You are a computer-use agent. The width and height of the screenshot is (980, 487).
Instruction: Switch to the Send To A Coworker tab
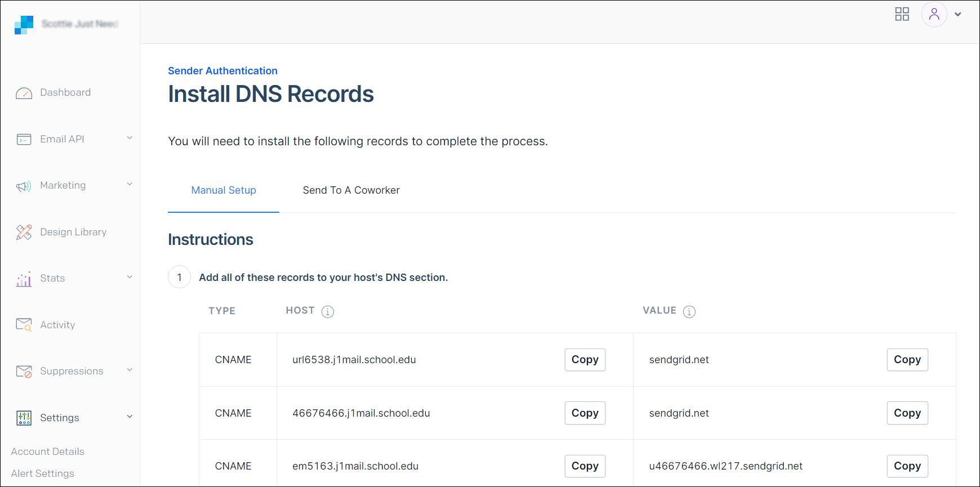pos(351,190)
